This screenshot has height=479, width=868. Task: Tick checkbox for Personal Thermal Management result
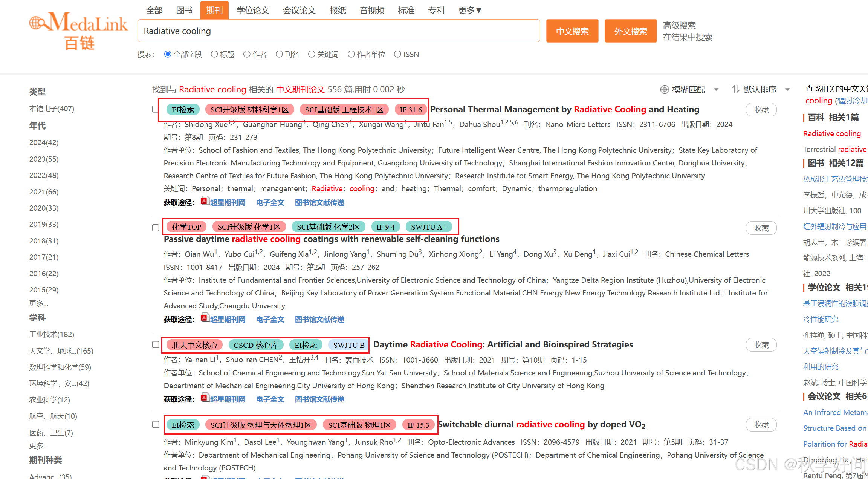tap(156, 109)
